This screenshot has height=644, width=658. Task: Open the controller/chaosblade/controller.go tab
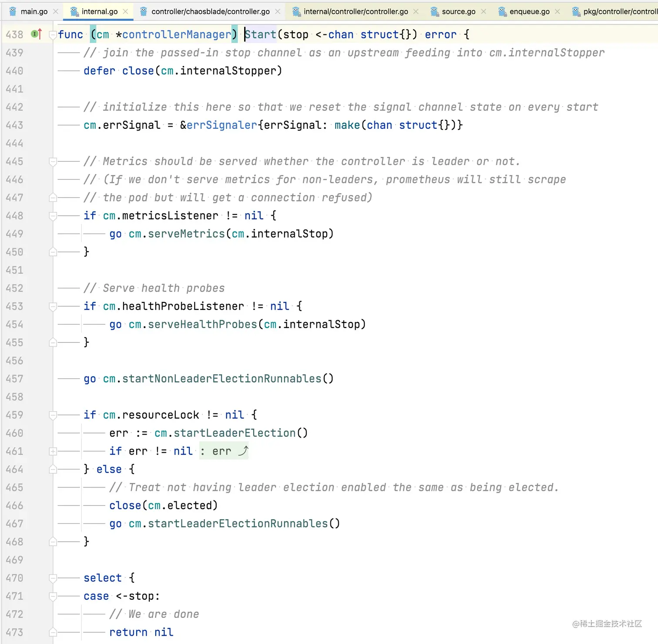(x=211, y=11)
